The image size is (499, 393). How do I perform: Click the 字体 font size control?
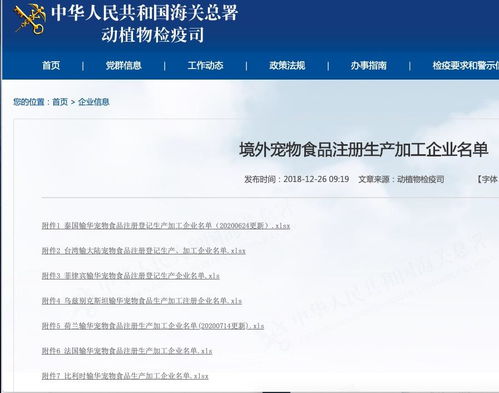click(487, 179)
